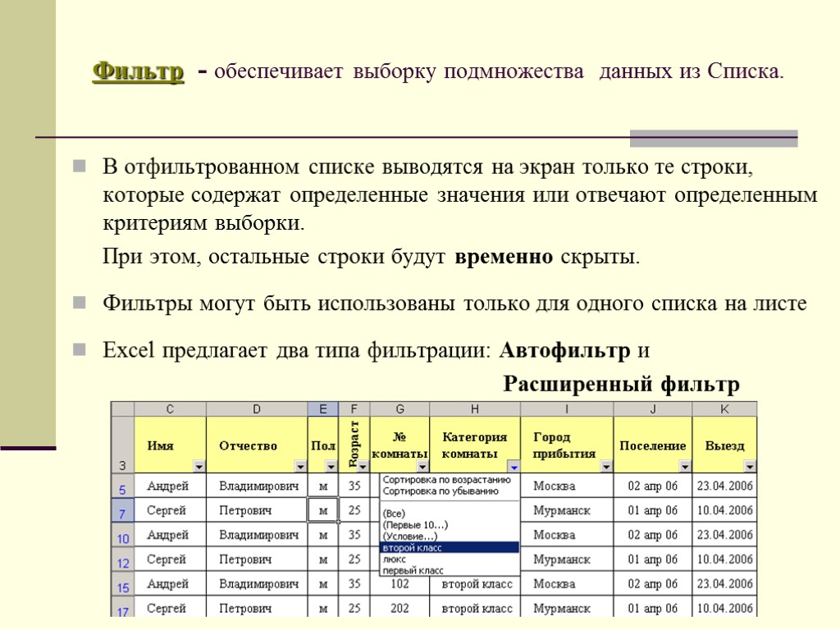Viewport: 840px width, 630px height.
Task: Select column header C
Action: click(170, 409)
